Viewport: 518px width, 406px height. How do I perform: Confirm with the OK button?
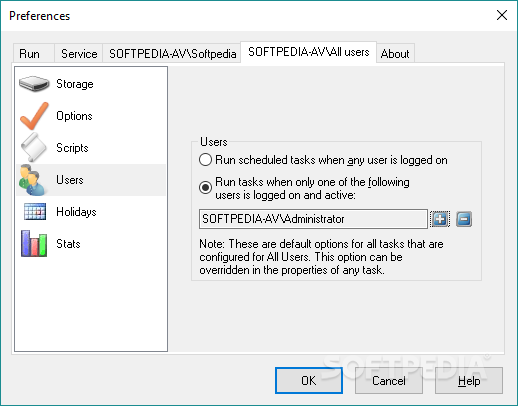[309, 380]
